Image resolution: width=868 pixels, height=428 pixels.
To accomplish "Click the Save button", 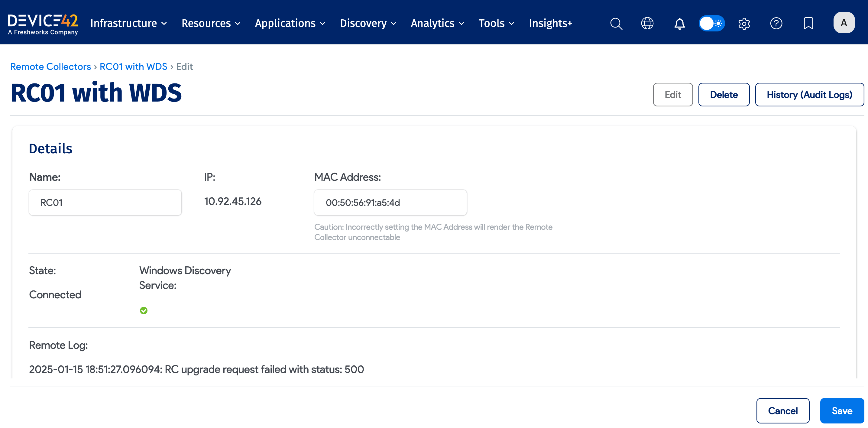I will coord(842,411).
